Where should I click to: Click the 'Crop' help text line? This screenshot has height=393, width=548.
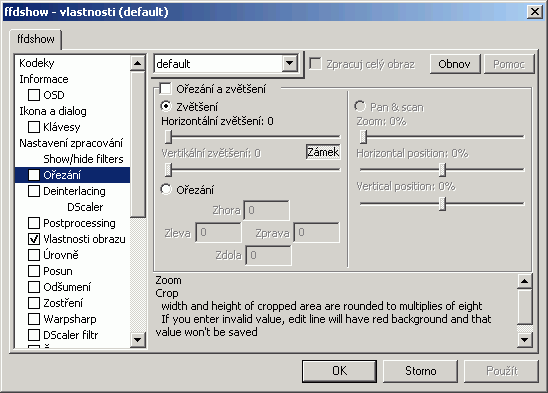[x=167, y=293]
